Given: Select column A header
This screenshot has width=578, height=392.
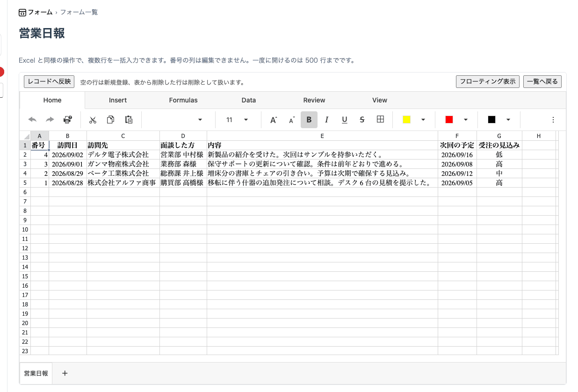Looking at the screenshot, I should [x=40, y=136].
